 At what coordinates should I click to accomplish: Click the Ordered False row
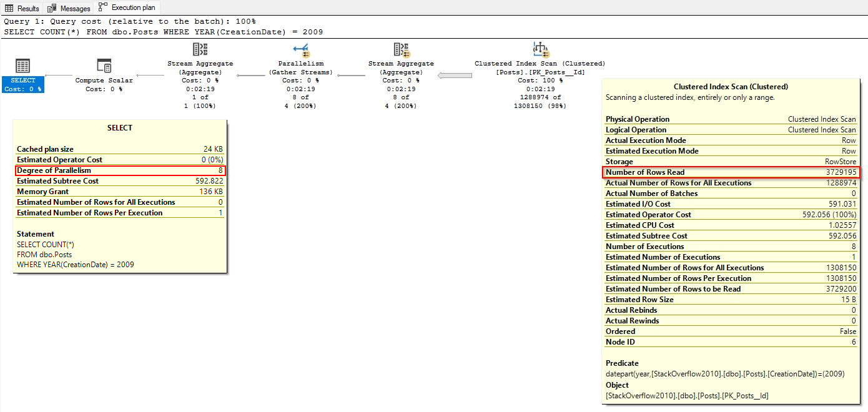pyautogui.click(x=731, y=331)
